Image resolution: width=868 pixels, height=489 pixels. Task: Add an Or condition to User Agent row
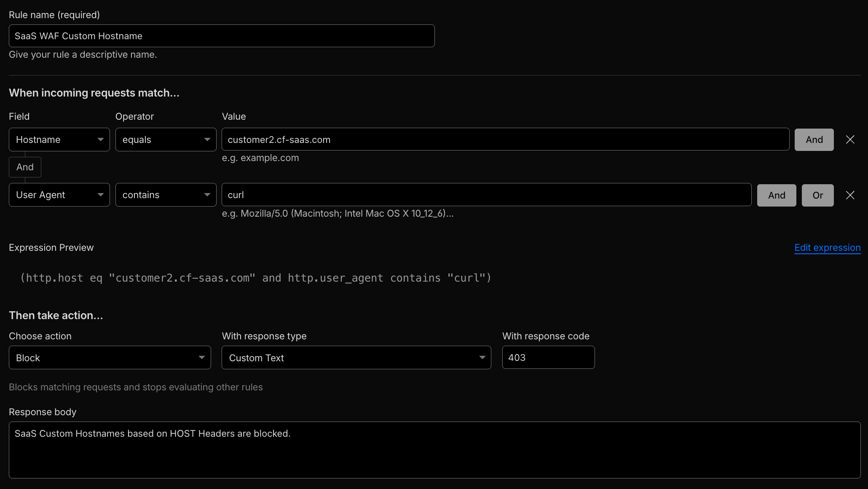(817, 195)
